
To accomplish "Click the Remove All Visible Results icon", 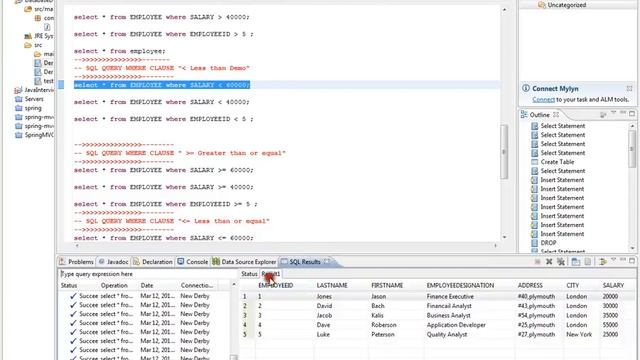I will pos(561,262).
